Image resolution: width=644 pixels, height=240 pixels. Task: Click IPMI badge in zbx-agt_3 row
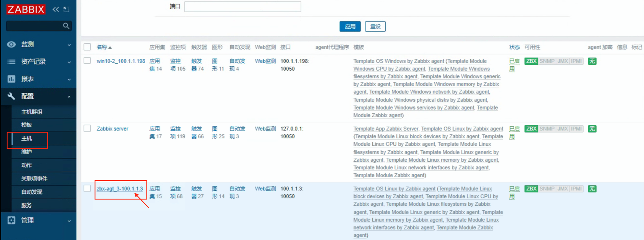576,189
